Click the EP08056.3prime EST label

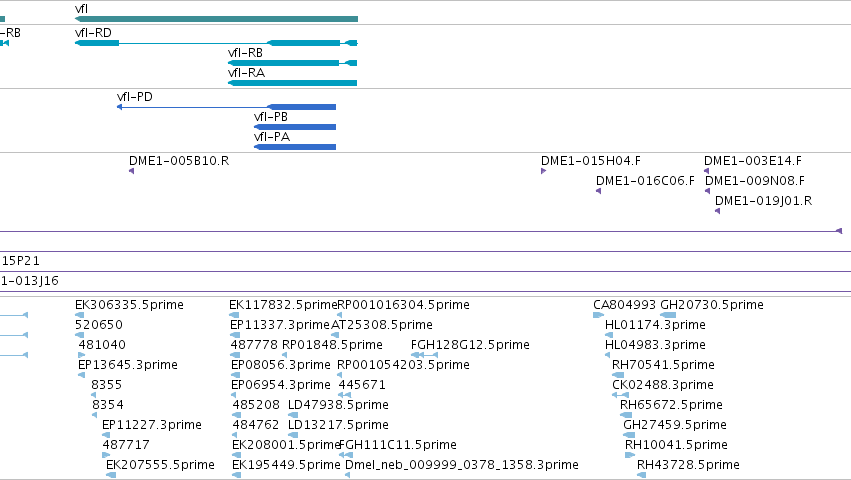pyautogui.click(x=281, y=365)
